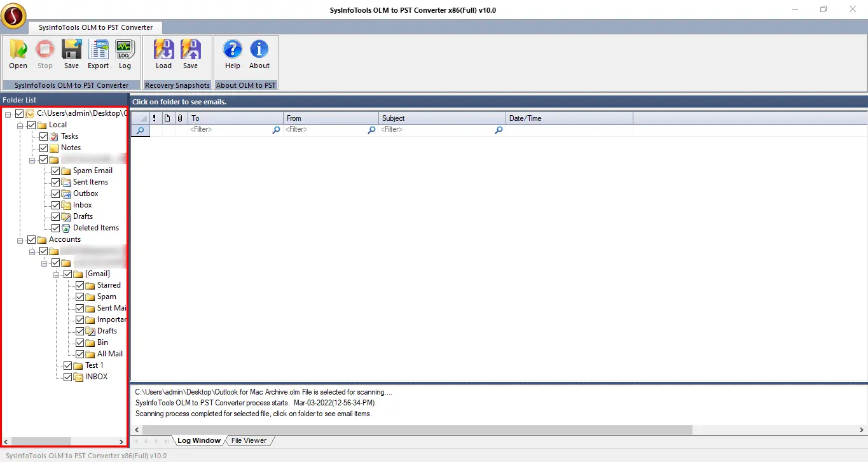Sort by the To column header
The height and width of the screenshot is (462, 868).
point(235,118)
